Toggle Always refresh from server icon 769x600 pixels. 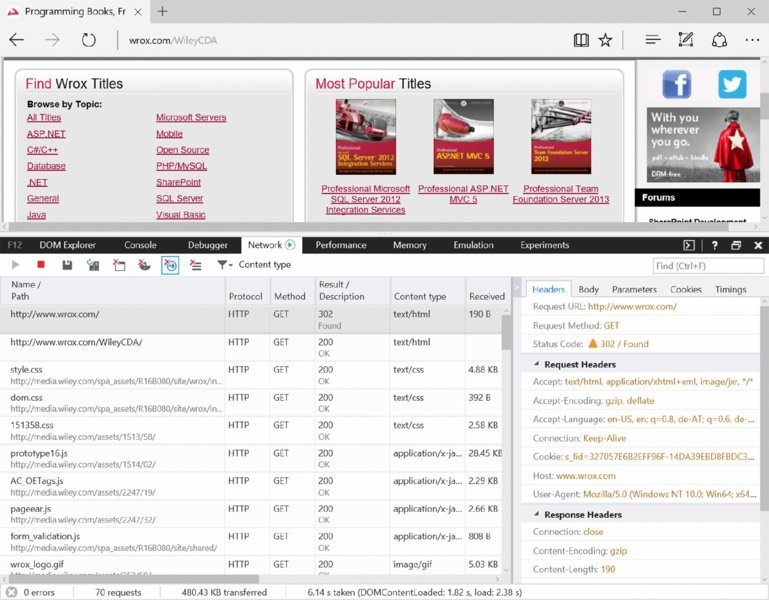93,265
